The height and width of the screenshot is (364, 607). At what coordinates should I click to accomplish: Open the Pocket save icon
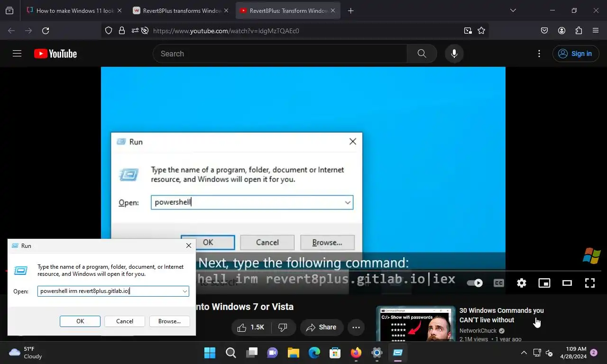544,30
